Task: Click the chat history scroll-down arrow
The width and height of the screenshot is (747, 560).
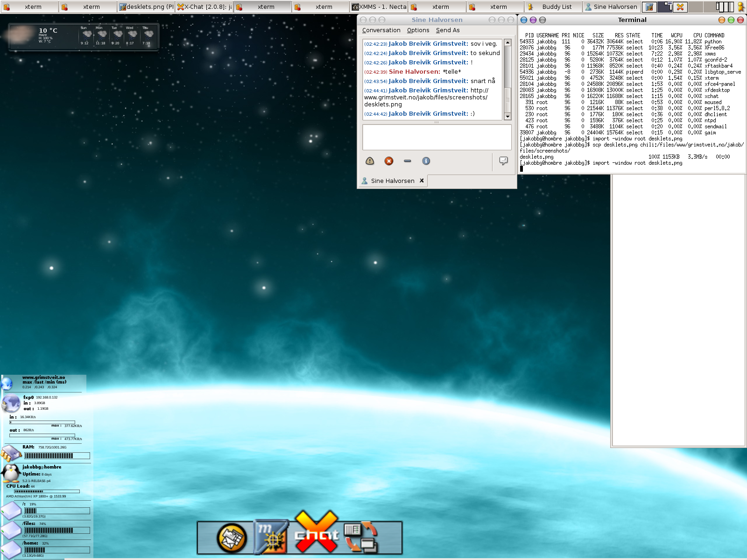Action: (508, 116)
